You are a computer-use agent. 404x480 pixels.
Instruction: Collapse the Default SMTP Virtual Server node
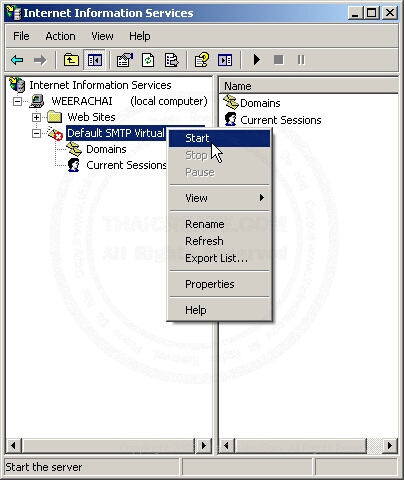pyautogui.click(x=36, y=133)
